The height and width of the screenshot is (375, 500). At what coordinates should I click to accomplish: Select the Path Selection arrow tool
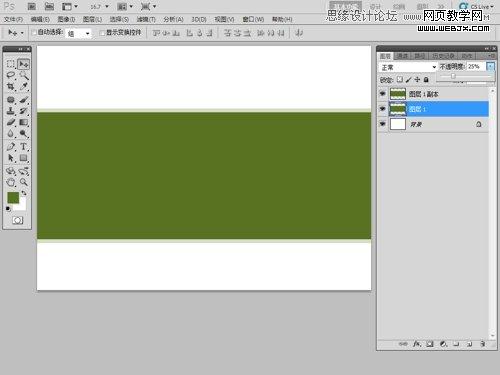pos(11,158)
